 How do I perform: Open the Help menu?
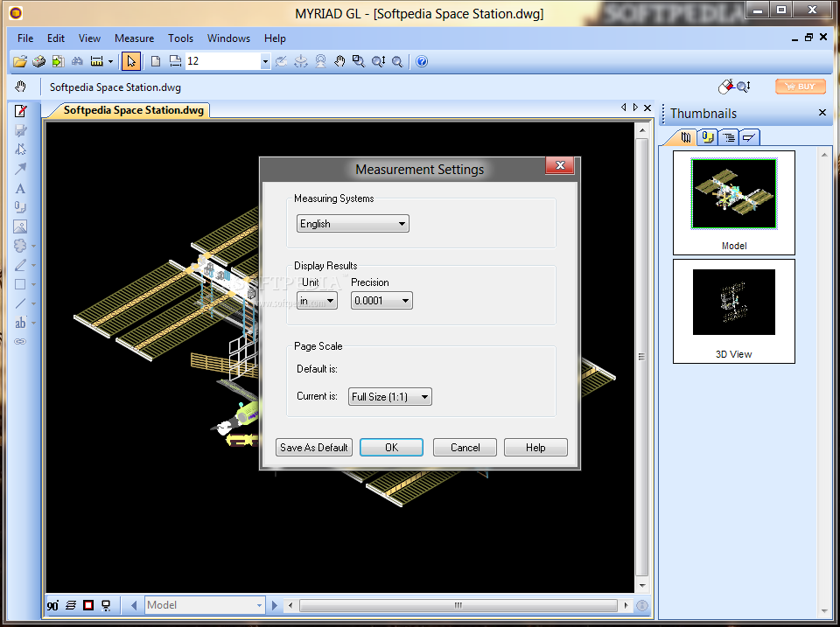(275, 38)
